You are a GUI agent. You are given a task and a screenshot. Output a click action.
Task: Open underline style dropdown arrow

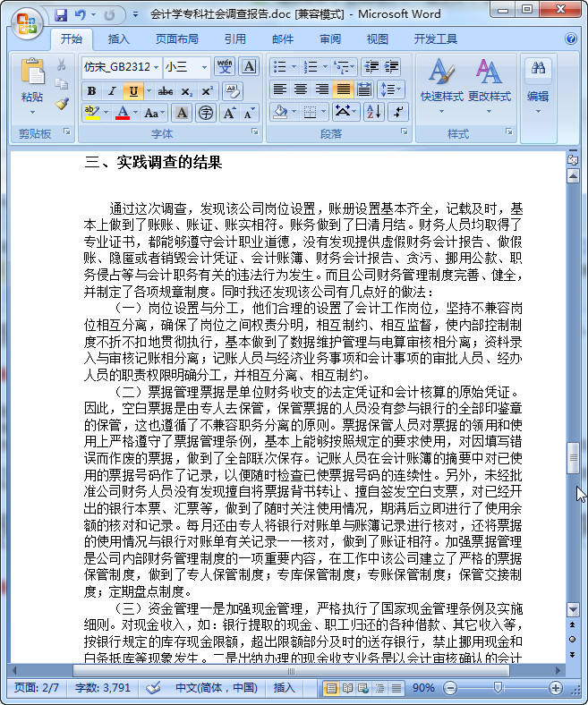pyautogui.click(x=149, y=91)
